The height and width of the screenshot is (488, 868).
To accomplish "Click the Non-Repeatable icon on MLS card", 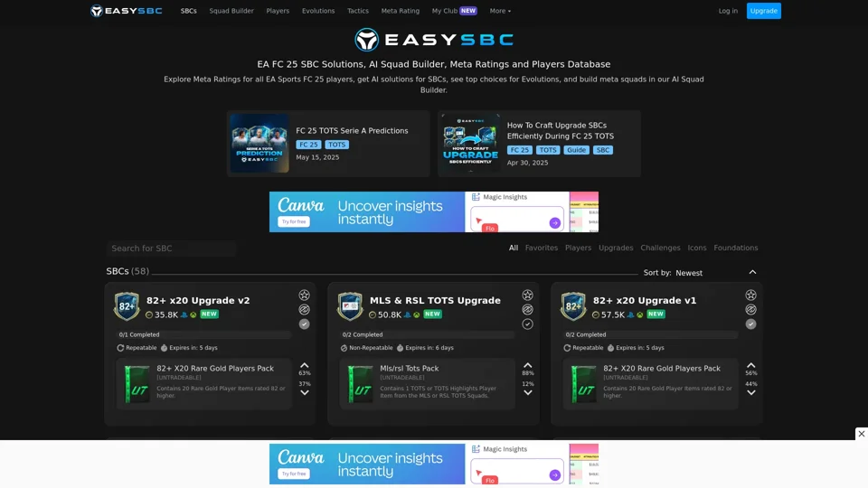I will click(x=344, y=348).
